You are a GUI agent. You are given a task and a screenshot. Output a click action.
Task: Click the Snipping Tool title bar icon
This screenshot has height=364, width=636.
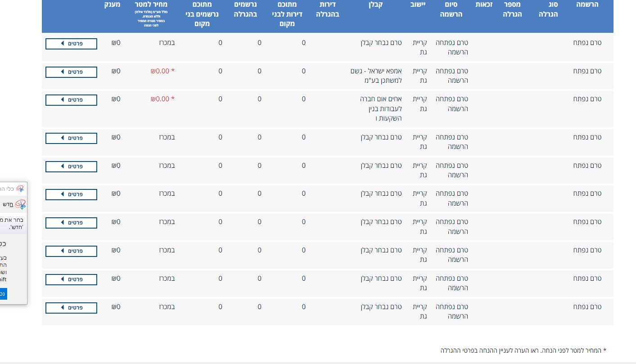(20, 189)
